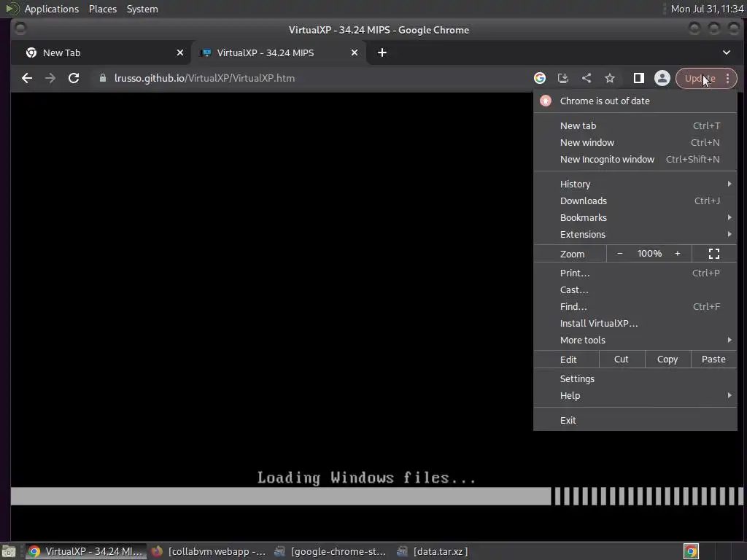Expand the More tools submenu
Screen dimensions: 747x560
click(x=635, y=340)
